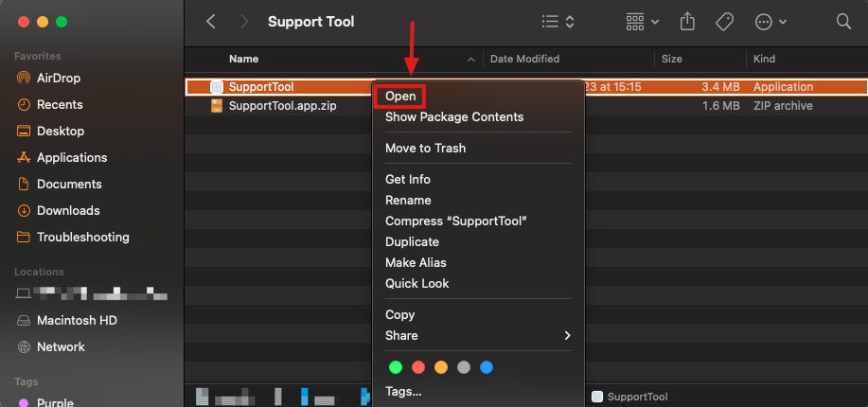
Task: Select SupportTool.app.zip file
Action: pos(282,106)
